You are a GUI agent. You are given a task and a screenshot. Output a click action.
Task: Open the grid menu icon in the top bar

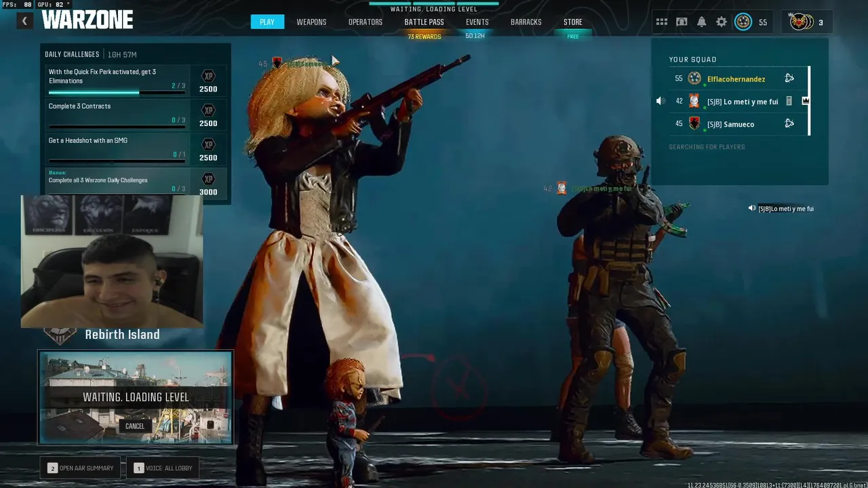[x=662, y=22]
